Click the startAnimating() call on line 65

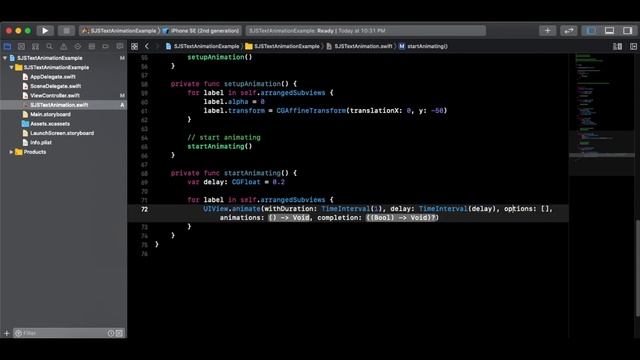coord(220,147)
